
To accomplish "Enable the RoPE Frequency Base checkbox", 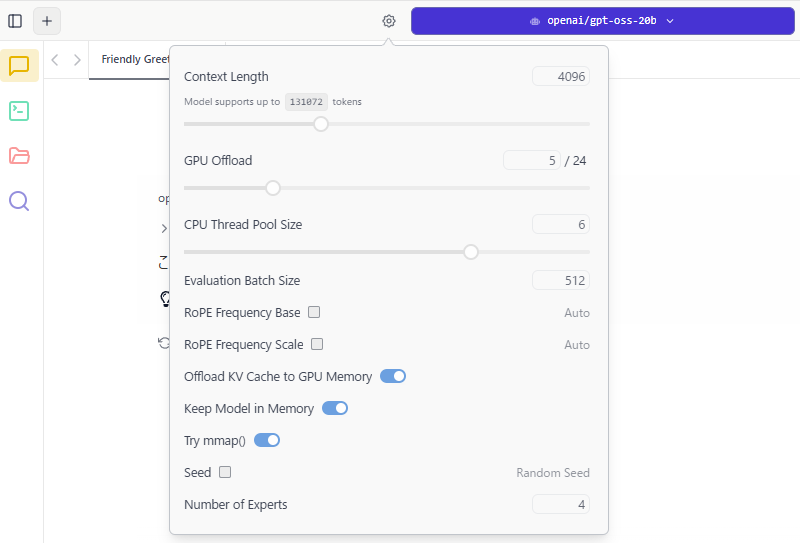I will click(314, 312).
